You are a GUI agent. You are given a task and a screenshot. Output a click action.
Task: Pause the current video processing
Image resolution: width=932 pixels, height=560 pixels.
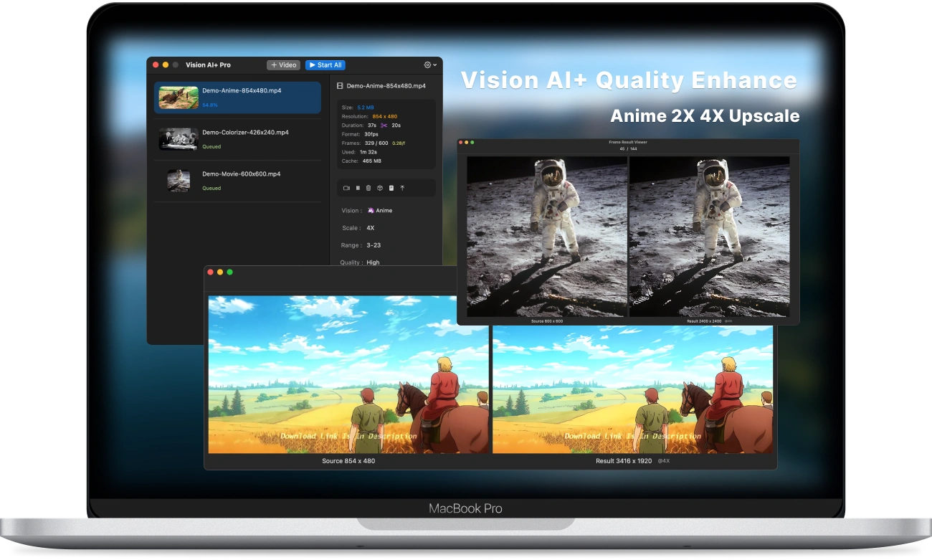[358, 188]
